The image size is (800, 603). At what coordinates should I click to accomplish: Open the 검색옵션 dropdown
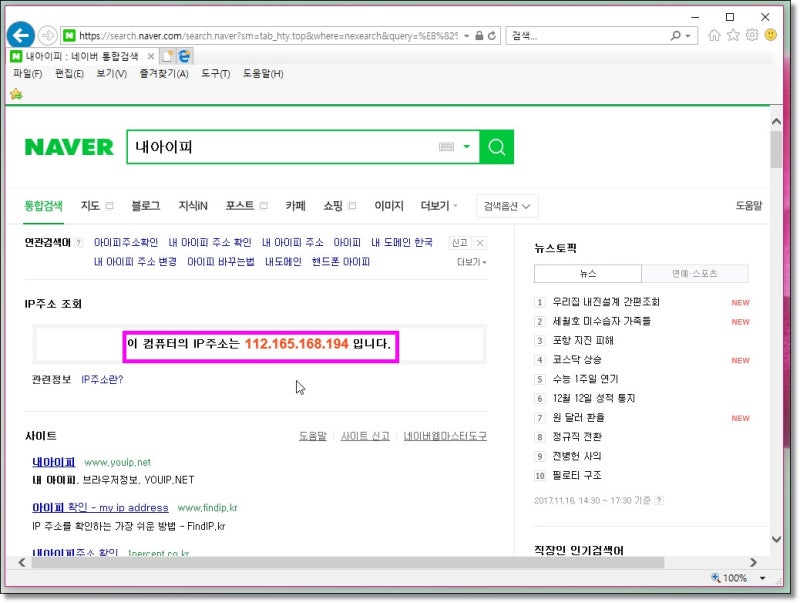pyautogui.click(x=507, y=206)
